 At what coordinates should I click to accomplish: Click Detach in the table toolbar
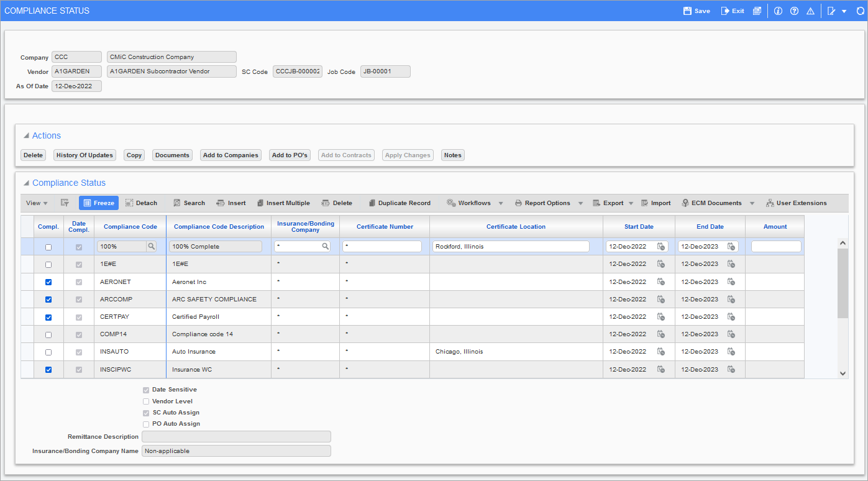(x=141, y=203)
